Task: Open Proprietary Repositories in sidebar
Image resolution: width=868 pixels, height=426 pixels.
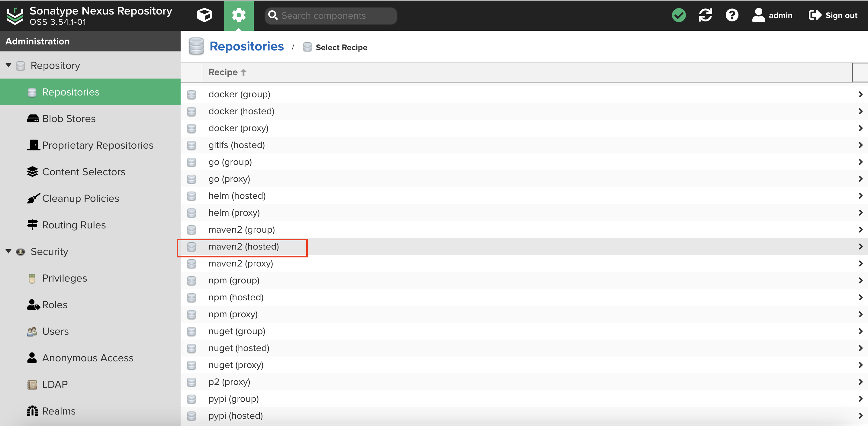Action: click(x=90, y=145)
